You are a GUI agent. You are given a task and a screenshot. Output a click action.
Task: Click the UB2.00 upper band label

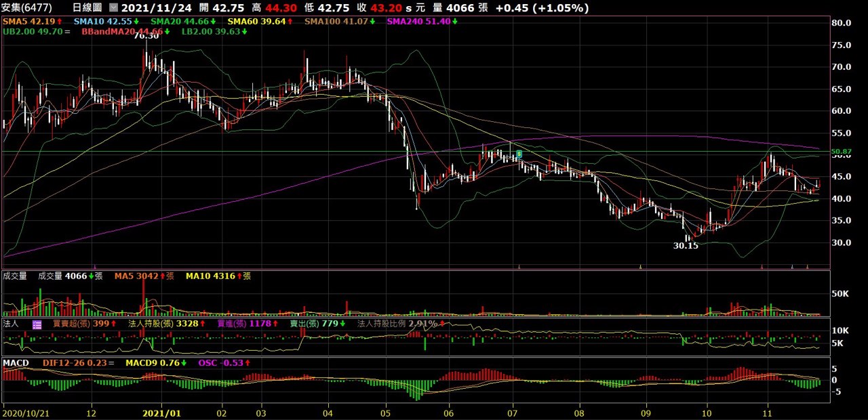[32, 31]
